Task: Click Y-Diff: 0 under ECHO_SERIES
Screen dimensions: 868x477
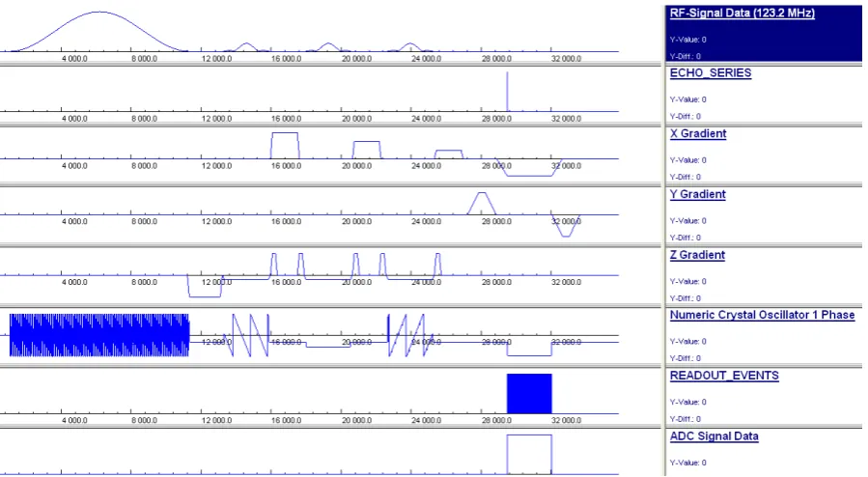Action: pyautogui.click(x=686, y=116)
